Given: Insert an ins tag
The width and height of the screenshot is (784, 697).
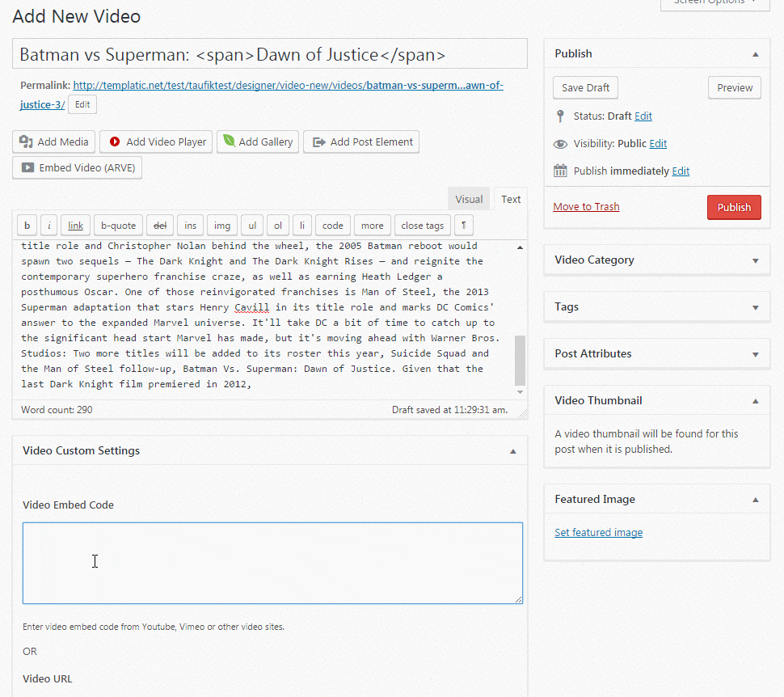Looking at the screenshot, I should (191, 225).
